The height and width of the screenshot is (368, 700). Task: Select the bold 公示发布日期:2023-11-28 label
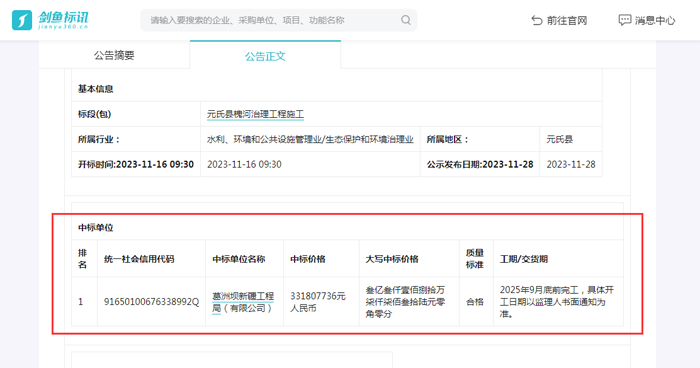480,164
